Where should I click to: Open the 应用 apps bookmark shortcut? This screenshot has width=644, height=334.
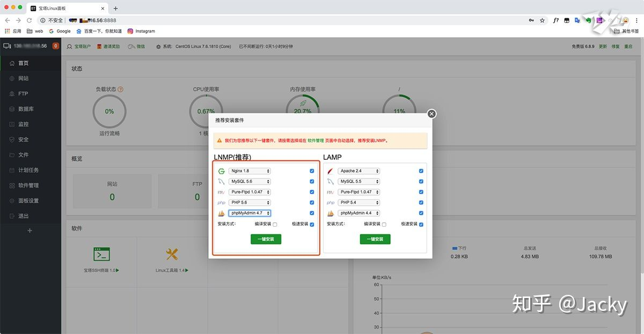(x=13, y=31)
